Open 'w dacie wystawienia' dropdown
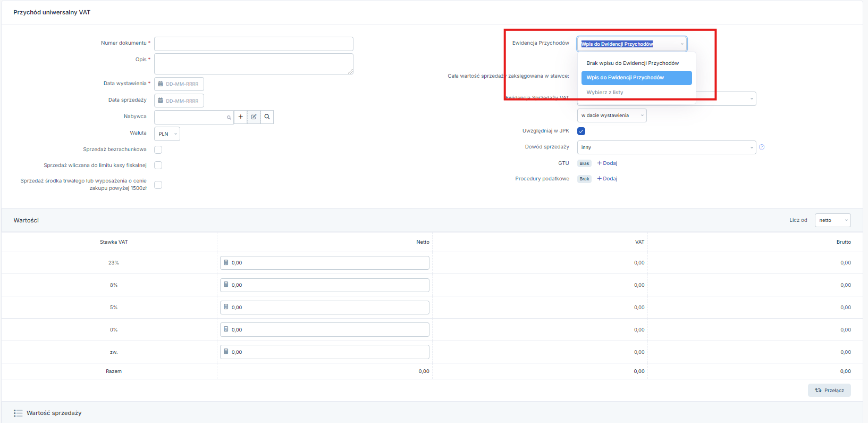 [x=612, y=115]
